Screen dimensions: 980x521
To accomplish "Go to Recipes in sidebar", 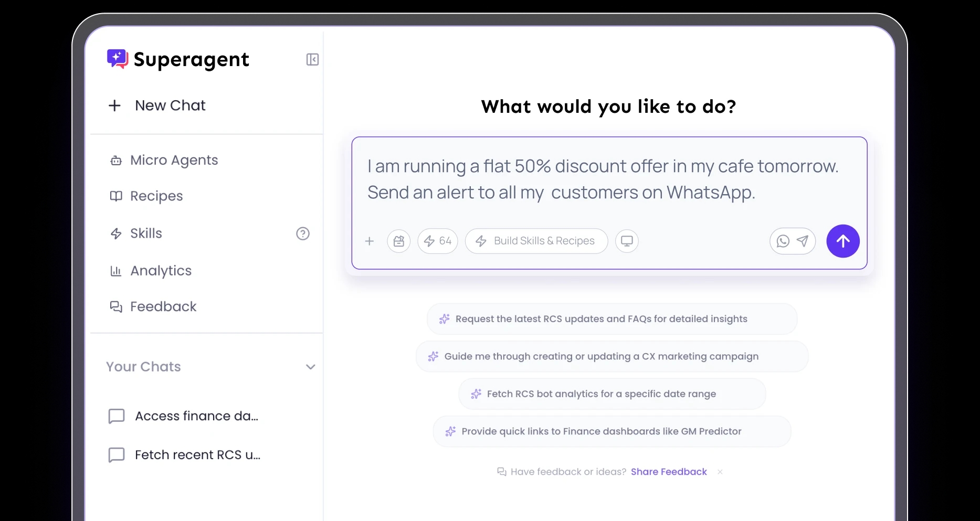I will (x=156, y=196).
